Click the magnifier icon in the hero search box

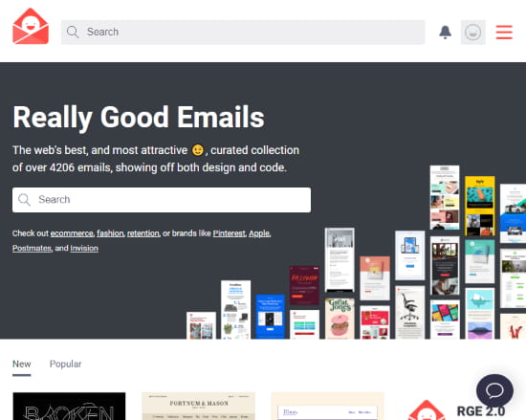24,200
